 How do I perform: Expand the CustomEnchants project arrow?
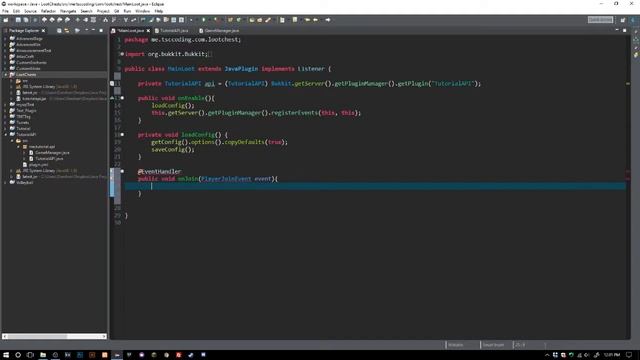tap(5, 63)
